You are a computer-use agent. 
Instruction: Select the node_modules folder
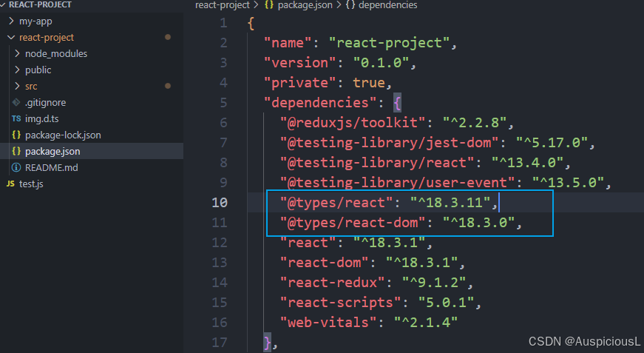[x=56, y=53]
